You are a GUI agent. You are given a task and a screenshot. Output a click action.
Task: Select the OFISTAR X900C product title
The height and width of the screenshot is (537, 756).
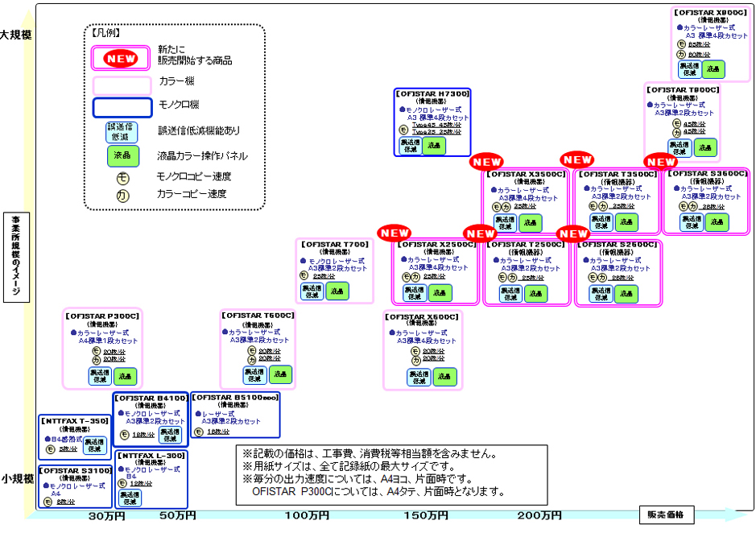pyautogui.click(x=710, y=13)
